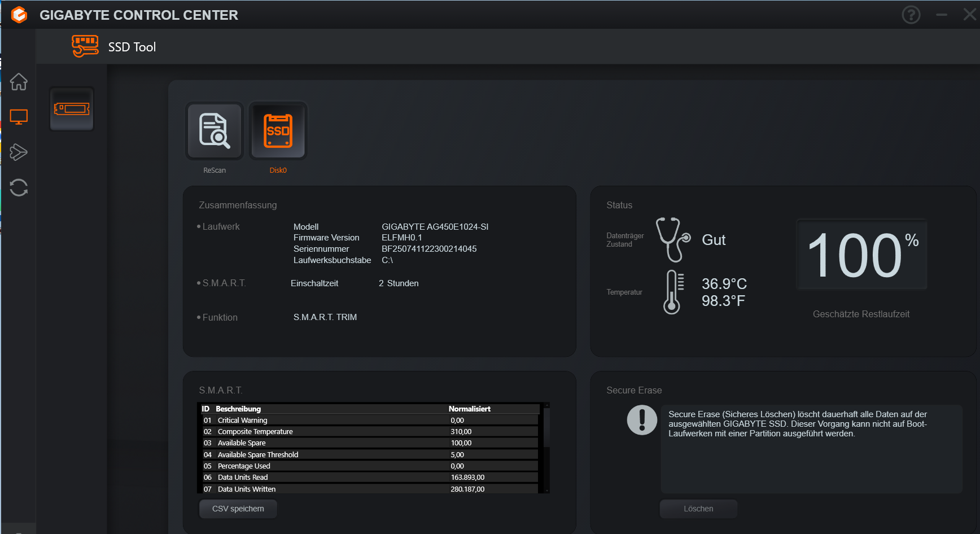Click the serial number BF250741122300214045
This screenshot has width=980, height=534.
[429, 249]
